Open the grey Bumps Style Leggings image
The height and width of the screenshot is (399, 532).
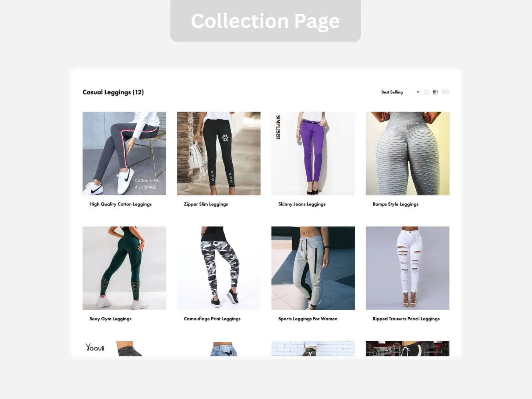[408, 153]
